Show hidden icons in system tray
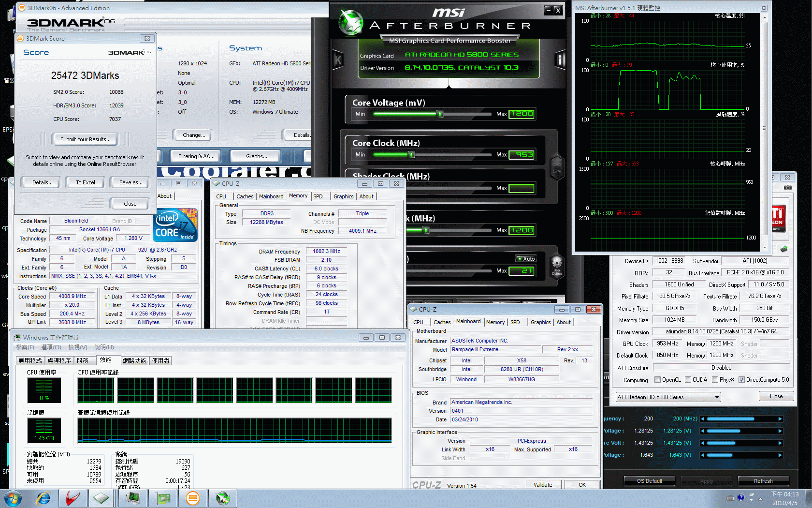 point(760,498)
